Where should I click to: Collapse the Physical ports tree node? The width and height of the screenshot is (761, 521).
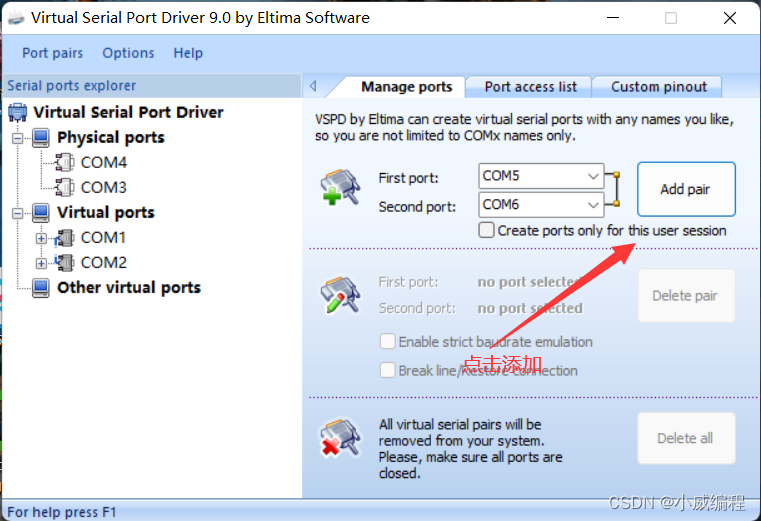pos(18,138)
